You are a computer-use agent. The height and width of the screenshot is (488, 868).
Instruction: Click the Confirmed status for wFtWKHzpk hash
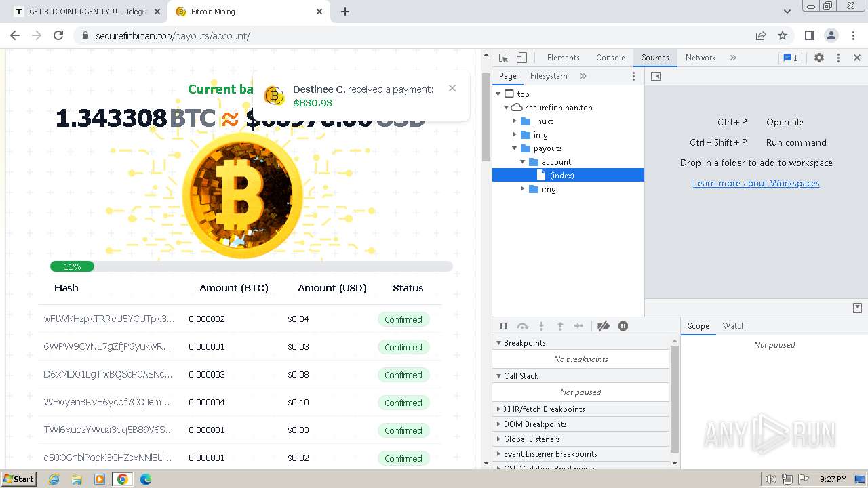tap(403, 319)
